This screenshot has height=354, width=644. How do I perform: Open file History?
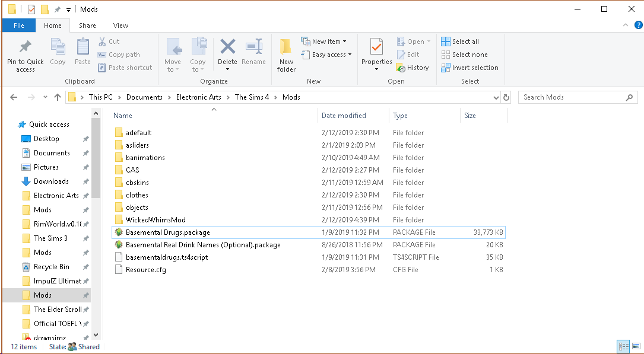[x=413, y=68]
